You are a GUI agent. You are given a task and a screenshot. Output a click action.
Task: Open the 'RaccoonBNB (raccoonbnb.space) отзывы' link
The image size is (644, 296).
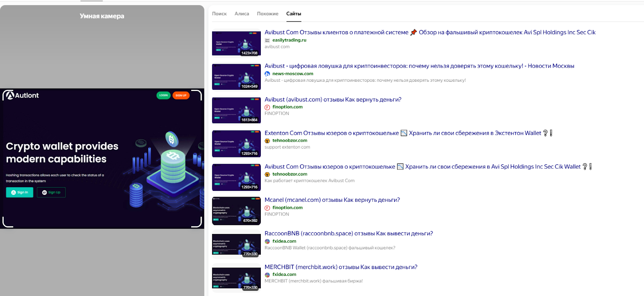[x=349, y=234]
